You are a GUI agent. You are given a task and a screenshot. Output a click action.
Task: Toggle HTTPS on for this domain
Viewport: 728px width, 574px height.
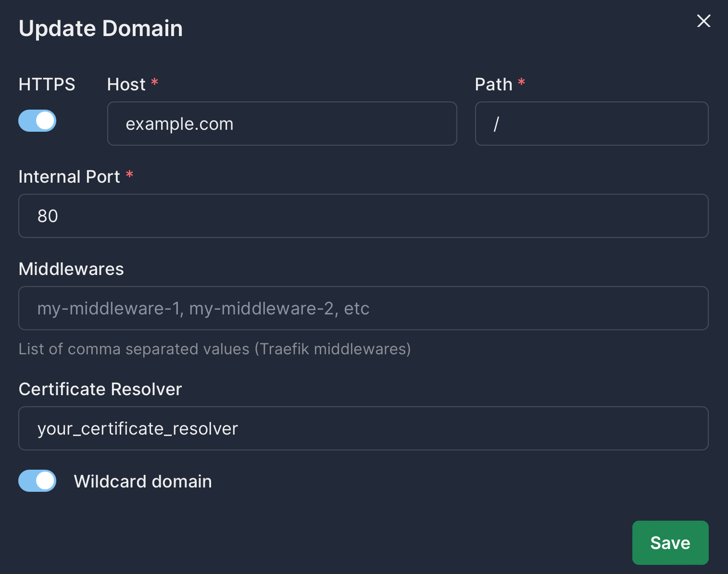coord(37,121)
